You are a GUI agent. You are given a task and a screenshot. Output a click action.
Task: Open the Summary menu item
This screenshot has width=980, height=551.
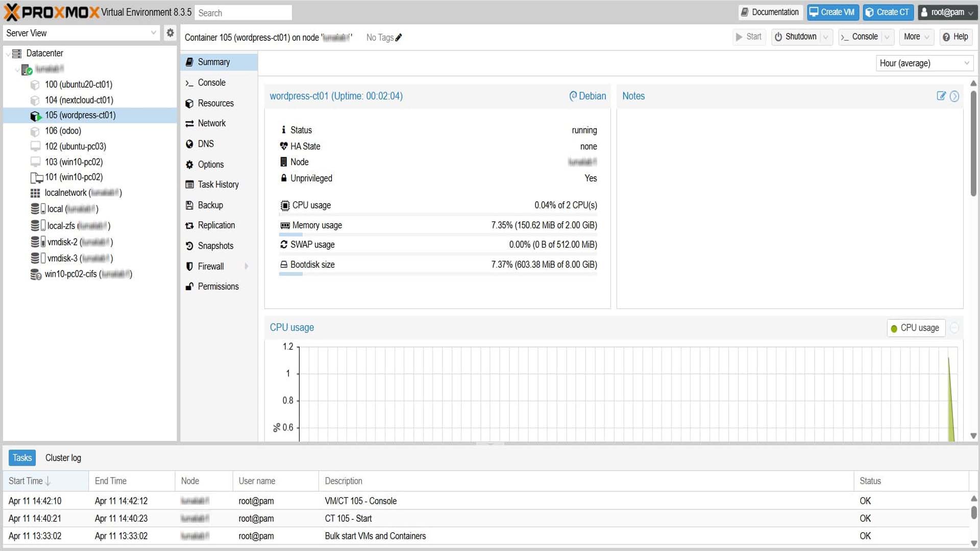(219, 62)
